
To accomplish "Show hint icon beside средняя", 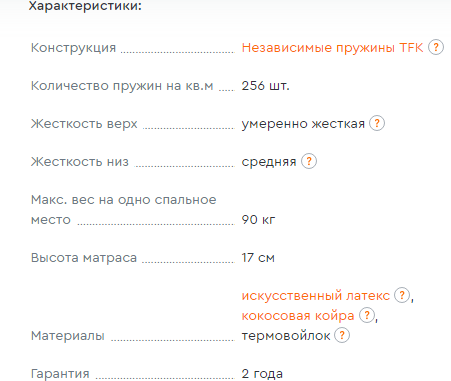I will point(309,161).
